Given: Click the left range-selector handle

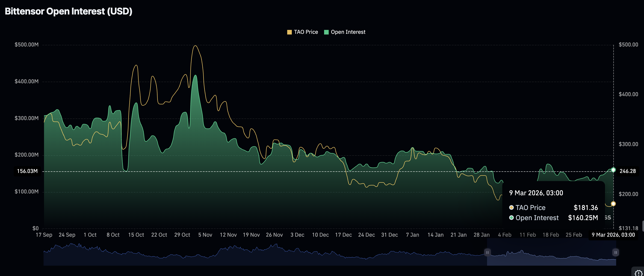Looking at the screenshot, I should coord(487,252).
